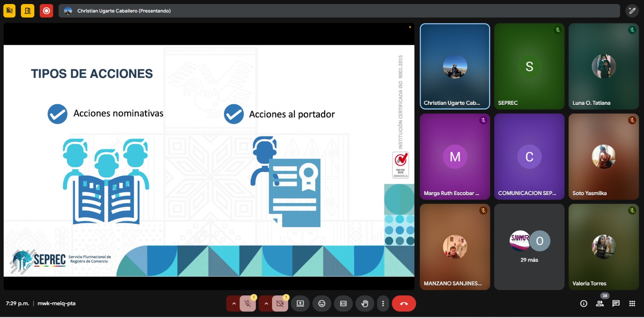This screenshot has height=318, width=644.
Task: Unmute the microphone
Action: (x=248, y=303)
